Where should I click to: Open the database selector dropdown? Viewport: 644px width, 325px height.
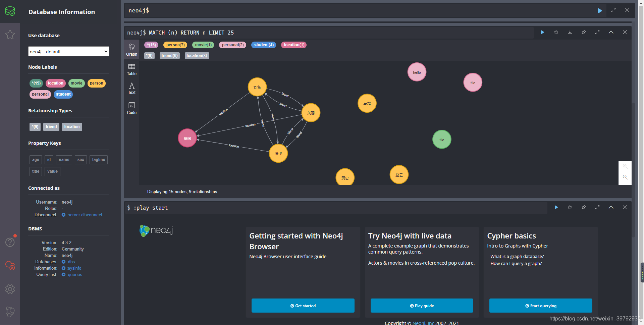[x=68, y=51]
